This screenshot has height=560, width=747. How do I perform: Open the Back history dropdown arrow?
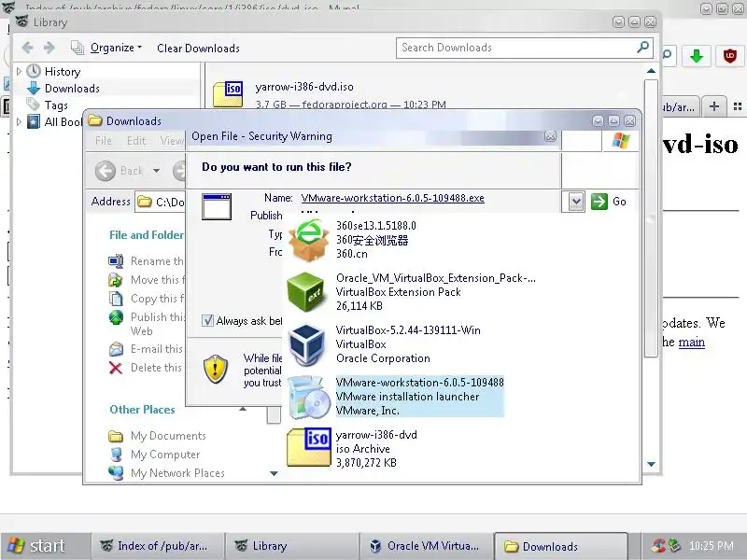point(156,171)
